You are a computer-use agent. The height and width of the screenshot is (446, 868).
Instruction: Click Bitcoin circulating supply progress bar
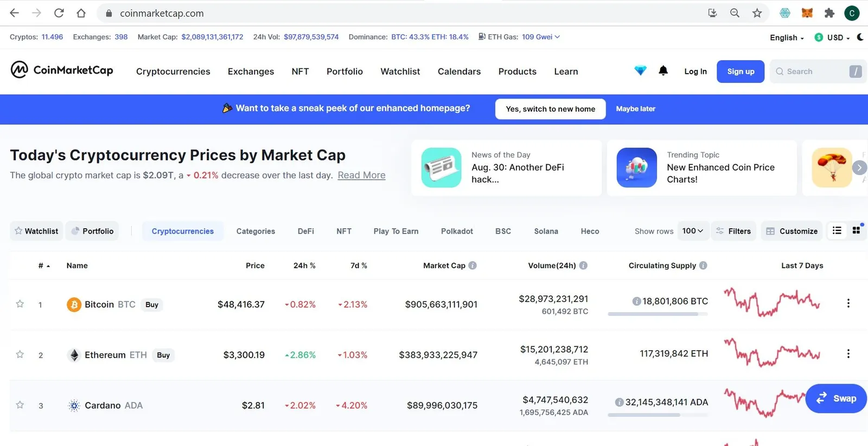tap(658, 314)
